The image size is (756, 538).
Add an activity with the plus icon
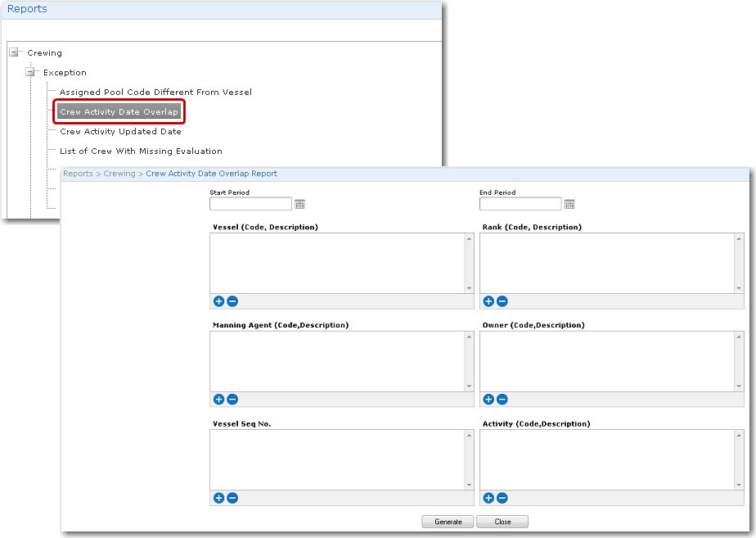488,498
